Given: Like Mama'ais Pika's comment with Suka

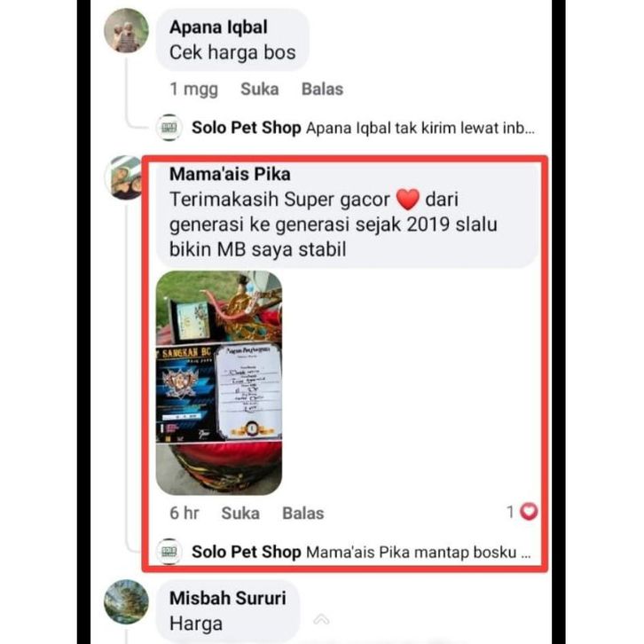Looking at the screenshot, I should pyautogui.click(x=240, y=514).
